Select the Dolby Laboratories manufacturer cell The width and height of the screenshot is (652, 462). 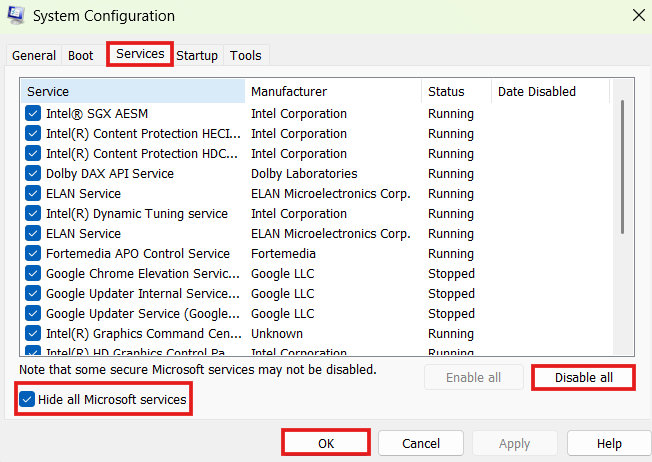point(304,173)
